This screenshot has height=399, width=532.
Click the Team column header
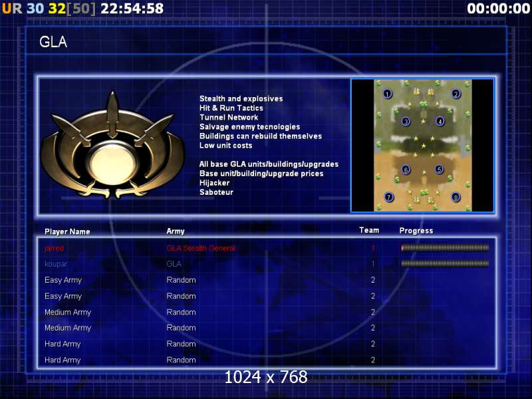tap(369, 230)
